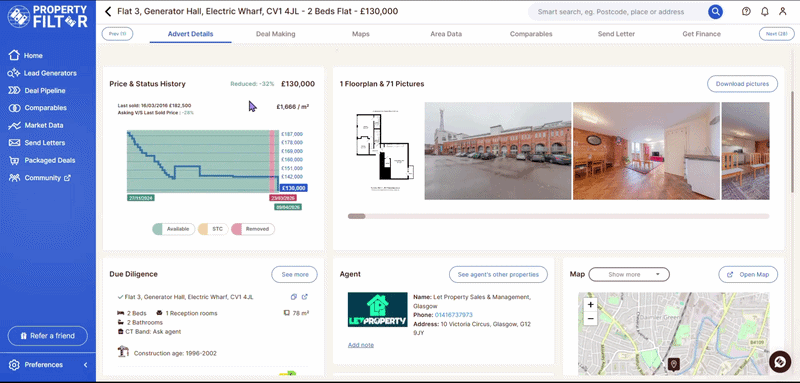Click the Let Property agent logo

(378, 310)
